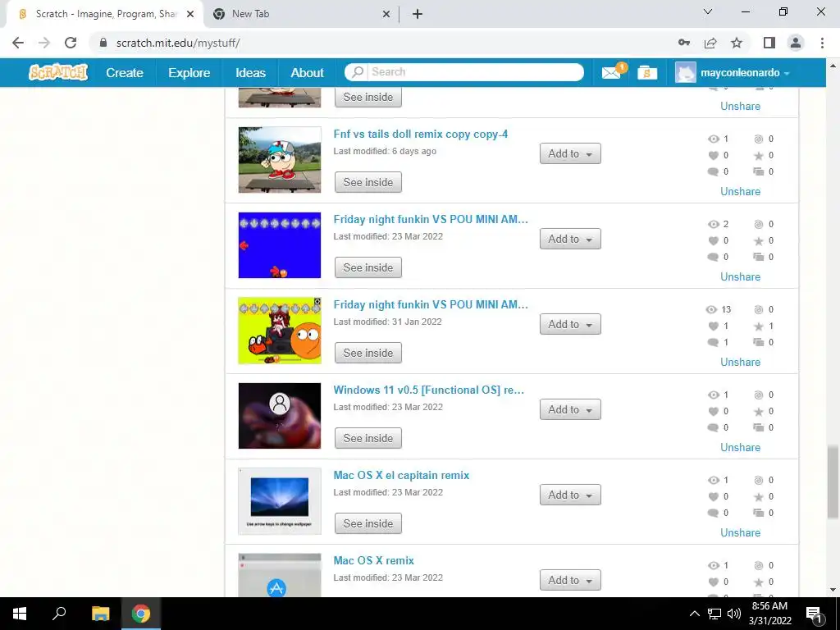Open Add to dropdown for 31 Jan 2022 POU project
Screen dimensions: 840x630
tap(570, 324)
